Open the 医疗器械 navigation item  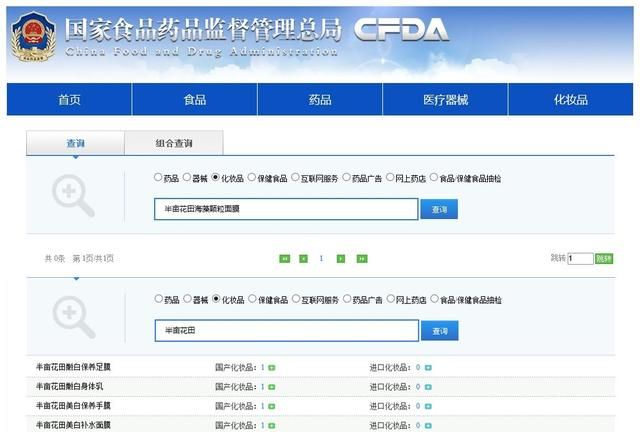point(445,100)
